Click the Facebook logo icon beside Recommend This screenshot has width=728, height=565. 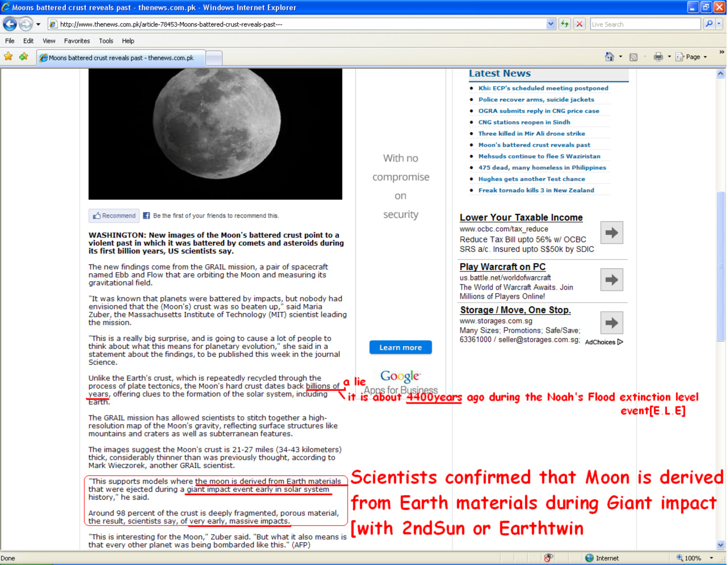click(x=146, y=216)
